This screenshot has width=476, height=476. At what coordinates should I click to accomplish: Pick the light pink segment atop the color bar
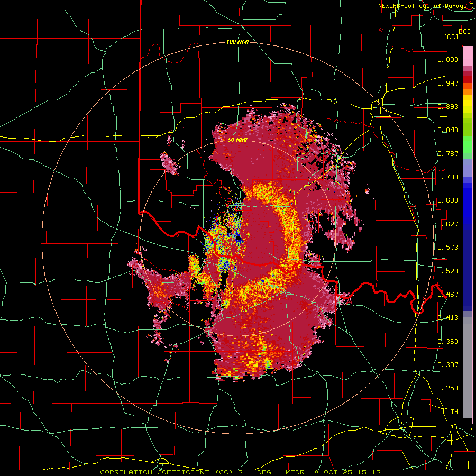pyautogui.click(x=467, y=56)
